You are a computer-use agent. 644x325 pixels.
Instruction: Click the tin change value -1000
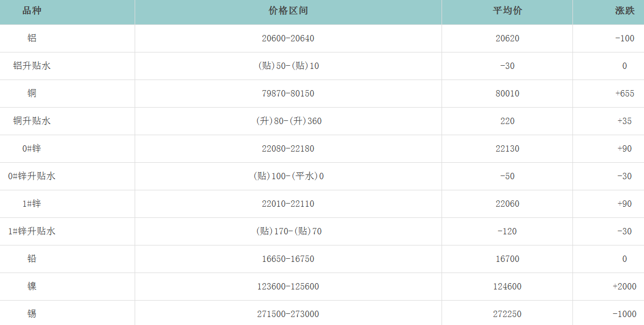click(x=624, y=314)
